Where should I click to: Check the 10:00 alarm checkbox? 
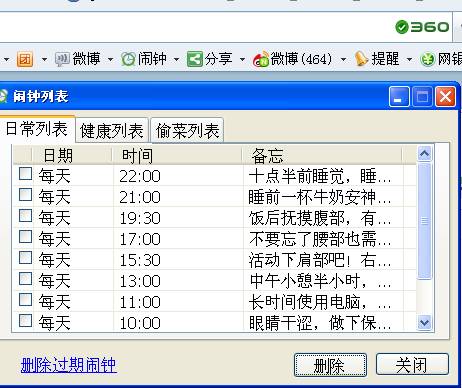click(x=25, y=321)
